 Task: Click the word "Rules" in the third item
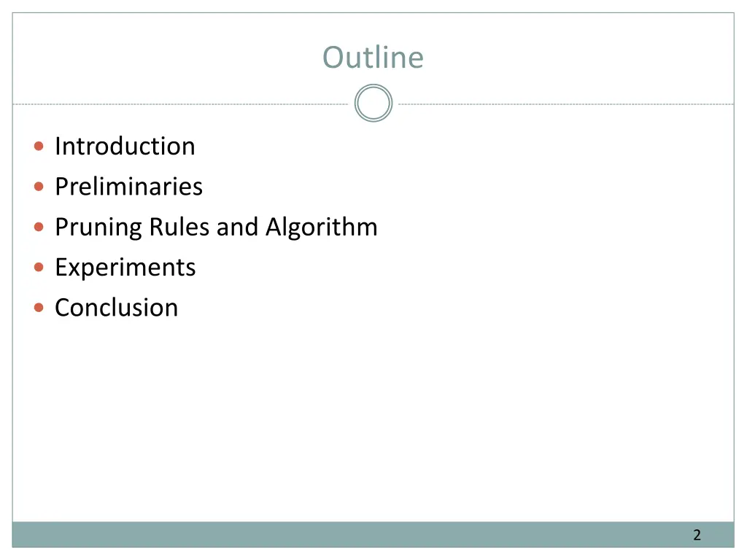tap(179, 227)
